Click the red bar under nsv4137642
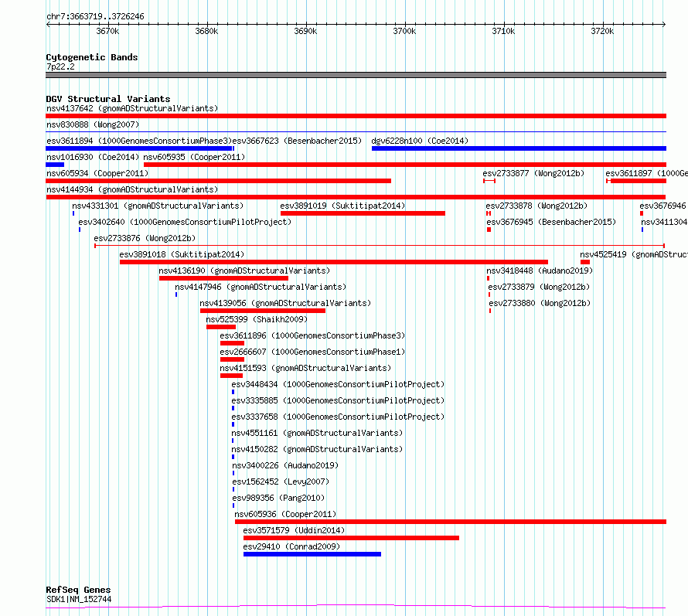This screenshot has width=688, height=616. [356, 116]
